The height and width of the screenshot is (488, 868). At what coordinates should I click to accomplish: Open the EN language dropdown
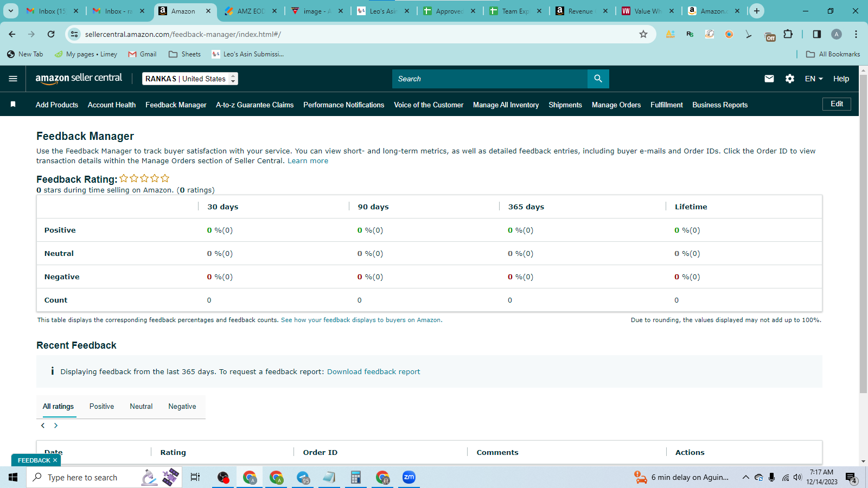(814, 79)
